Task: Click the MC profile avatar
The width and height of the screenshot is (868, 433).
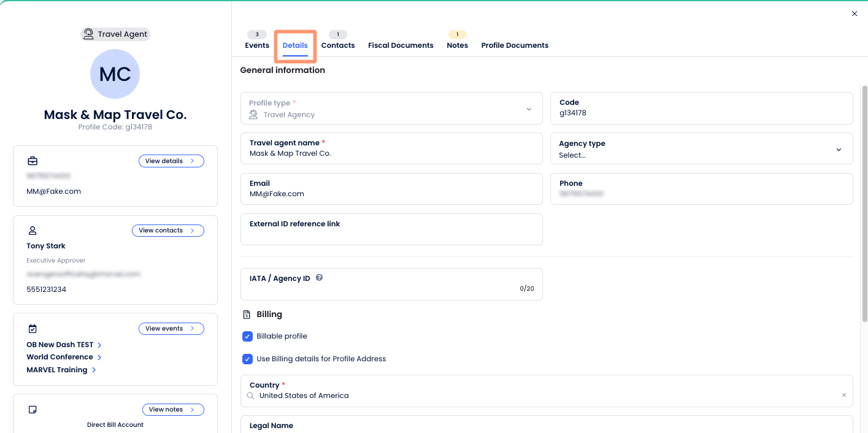Action: point(115,74)
